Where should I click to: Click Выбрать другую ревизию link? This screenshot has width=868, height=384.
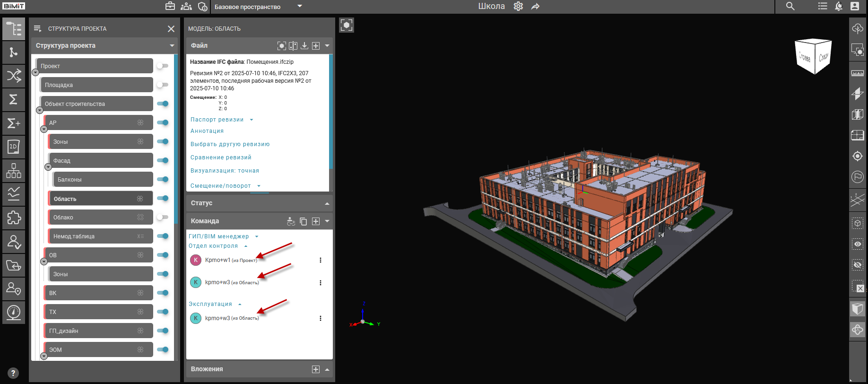(230, 144)
